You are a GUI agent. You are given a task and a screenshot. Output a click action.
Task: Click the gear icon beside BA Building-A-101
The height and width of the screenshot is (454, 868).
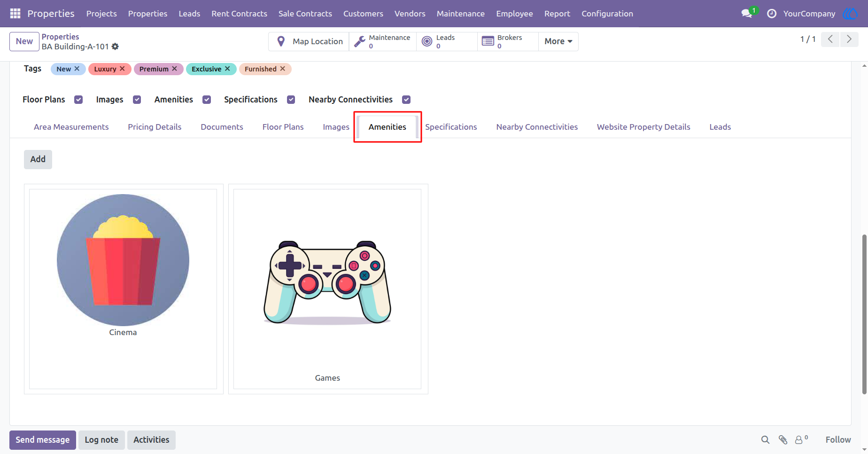pos(115,47)
